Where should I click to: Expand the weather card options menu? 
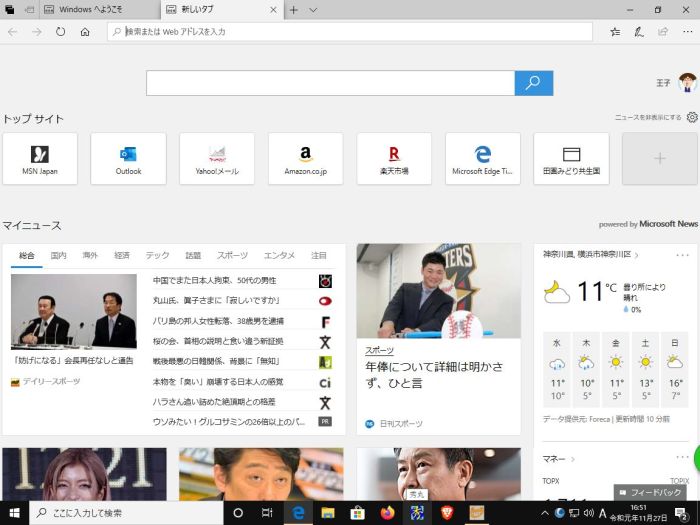682,255
